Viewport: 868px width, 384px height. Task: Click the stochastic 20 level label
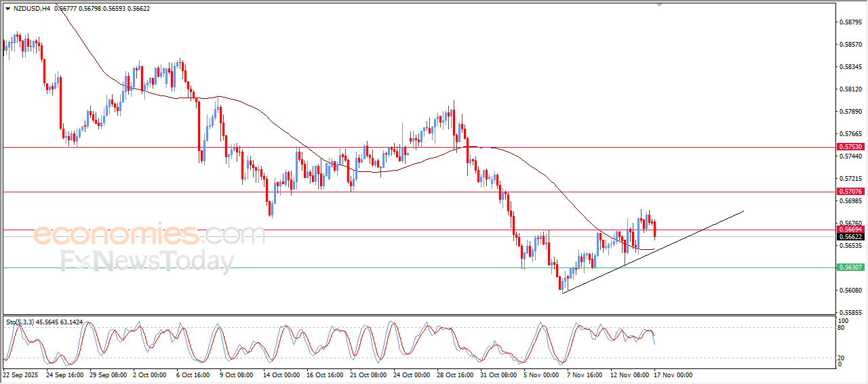click(842, 357)
